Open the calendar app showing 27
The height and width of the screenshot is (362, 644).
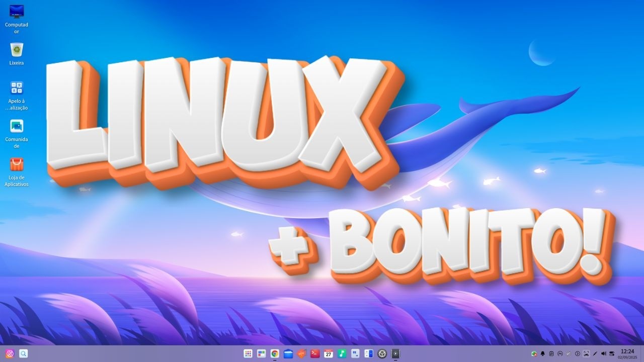pos(329,353)
